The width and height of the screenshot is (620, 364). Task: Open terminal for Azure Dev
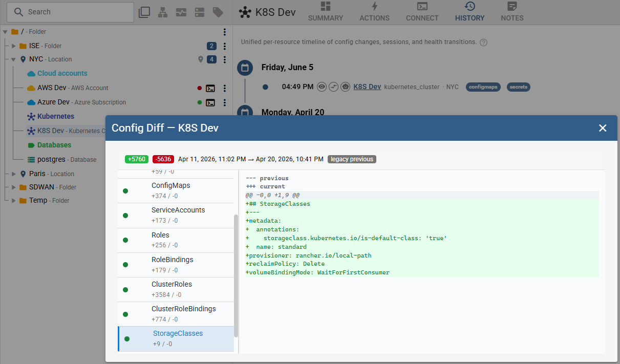point(210,102)
